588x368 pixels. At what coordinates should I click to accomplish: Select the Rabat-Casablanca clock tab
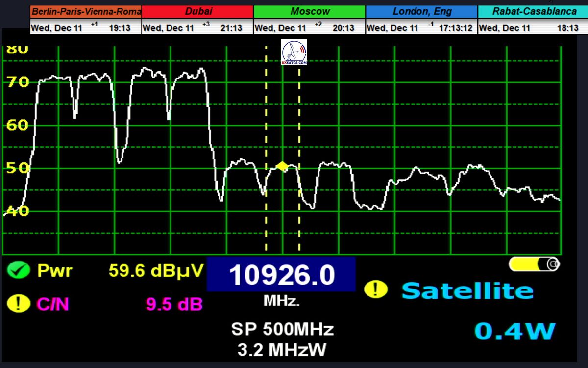tap(533, 11)
